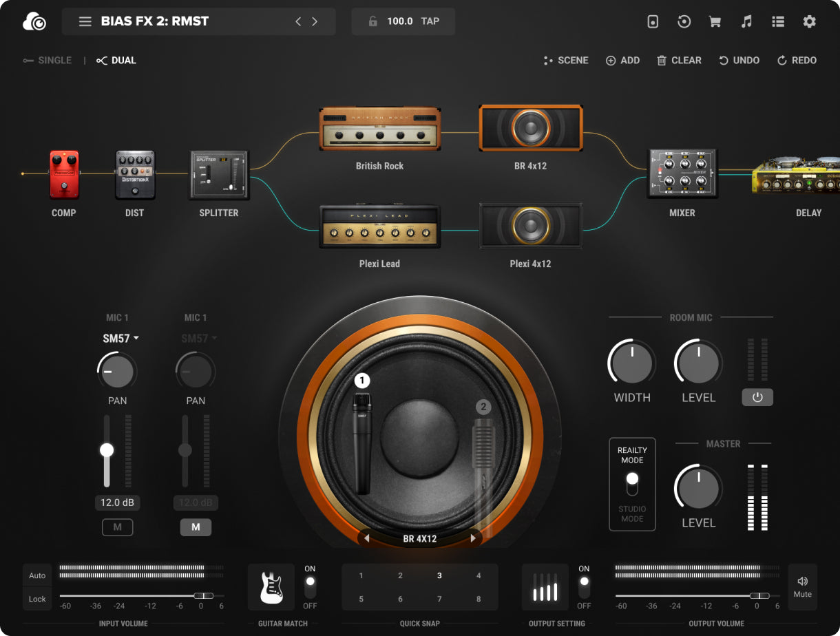
Task: Click the CLEAR button
Action: (679, 61)
